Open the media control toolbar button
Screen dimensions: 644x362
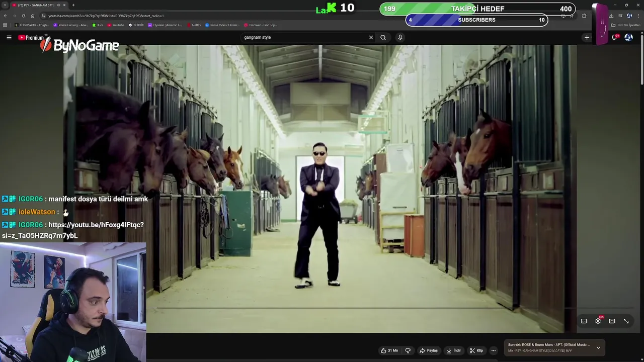point(620,16)
